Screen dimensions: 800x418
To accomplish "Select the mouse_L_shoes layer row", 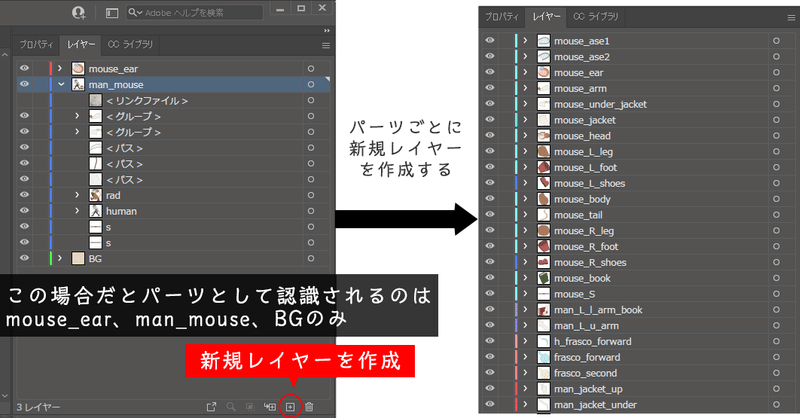I will 638,183.
